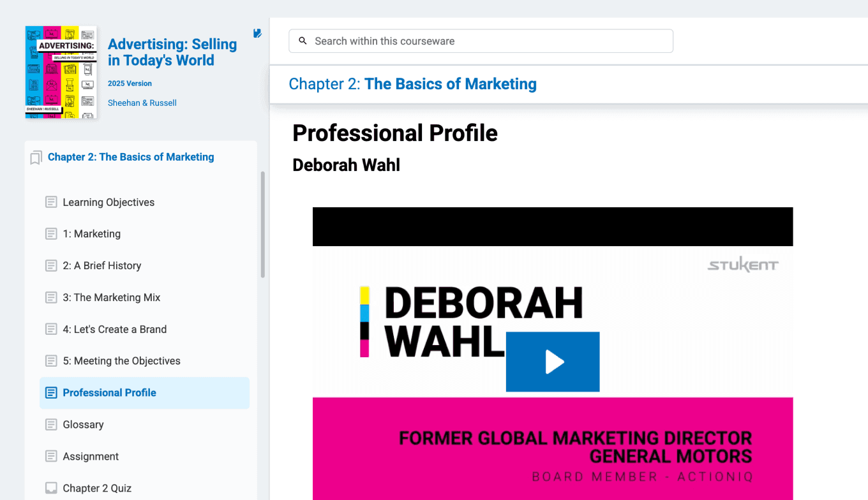Go to section 1: Marketing

(91, 234)
